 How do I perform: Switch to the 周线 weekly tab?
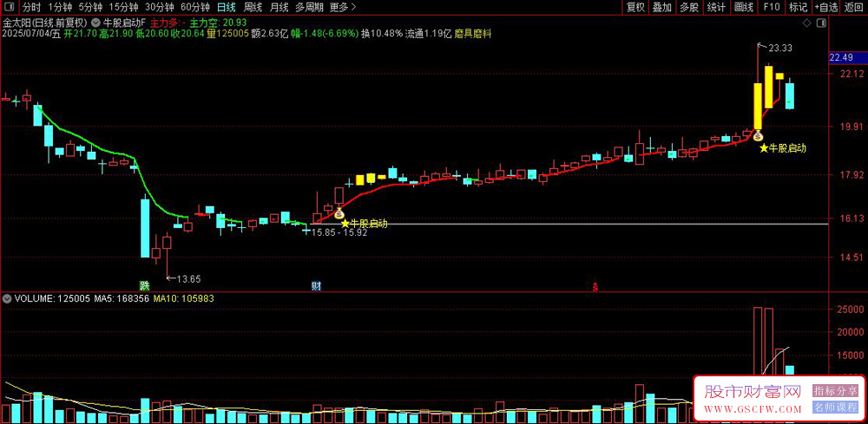coord(253,7)
